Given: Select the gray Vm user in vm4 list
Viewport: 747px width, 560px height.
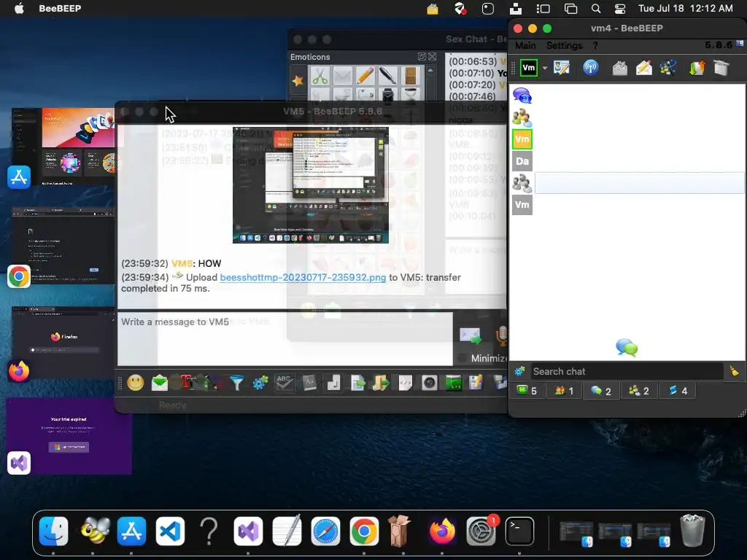Looking at the screenshot, I should click(x=522, y=205).
